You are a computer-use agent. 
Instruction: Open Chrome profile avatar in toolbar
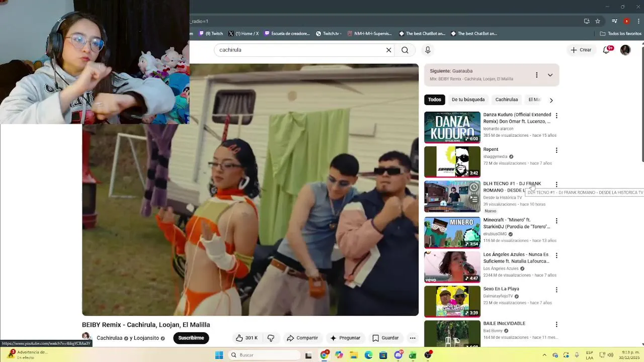[x=626, y=21]
